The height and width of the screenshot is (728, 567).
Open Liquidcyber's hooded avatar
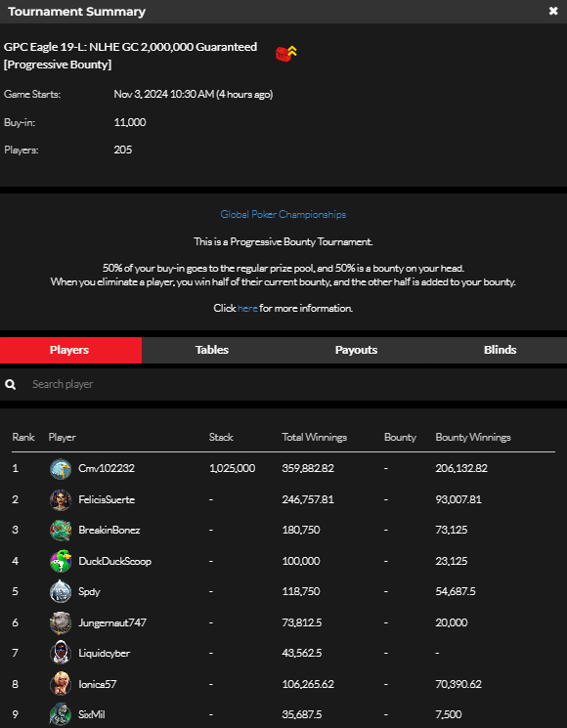pyautogui.click(x=61, y=654)
